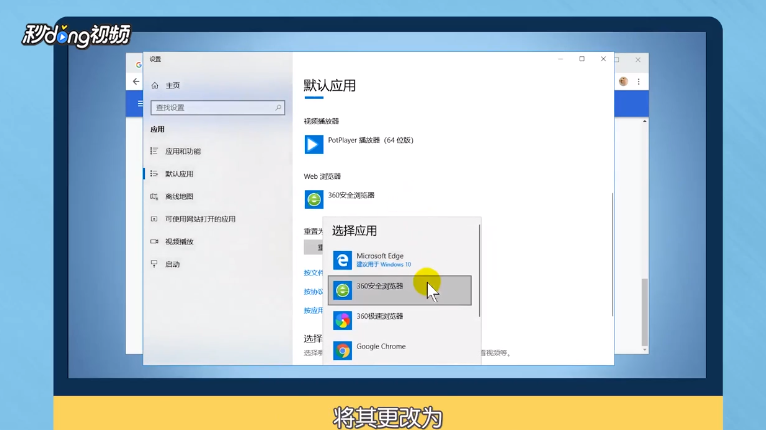Select the 默认应用 sidebar icon

click(x=154, y=174)
